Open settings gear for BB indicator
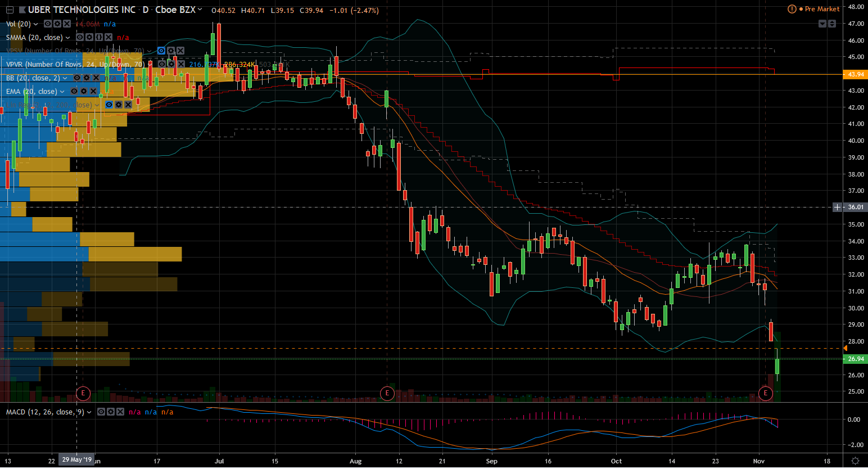 tap(87, 78)
